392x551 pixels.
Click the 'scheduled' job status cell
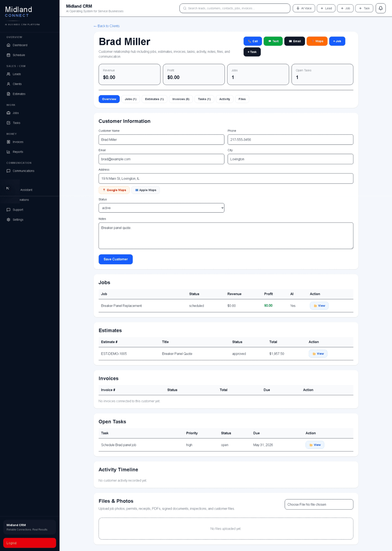[x=196, y=306]
